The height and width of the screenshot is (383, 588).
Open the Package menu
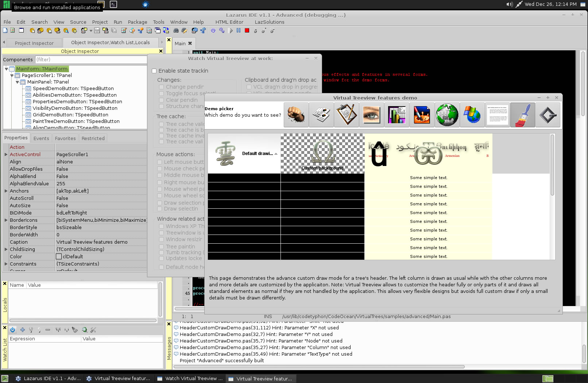click(x=138, y=22)
